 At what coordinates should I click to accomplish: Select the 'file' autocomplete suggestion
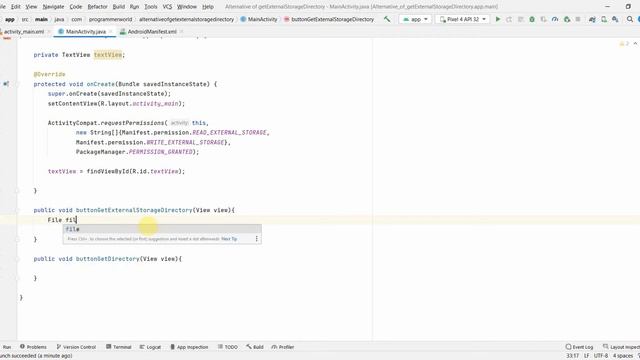[x=162, y=229]
